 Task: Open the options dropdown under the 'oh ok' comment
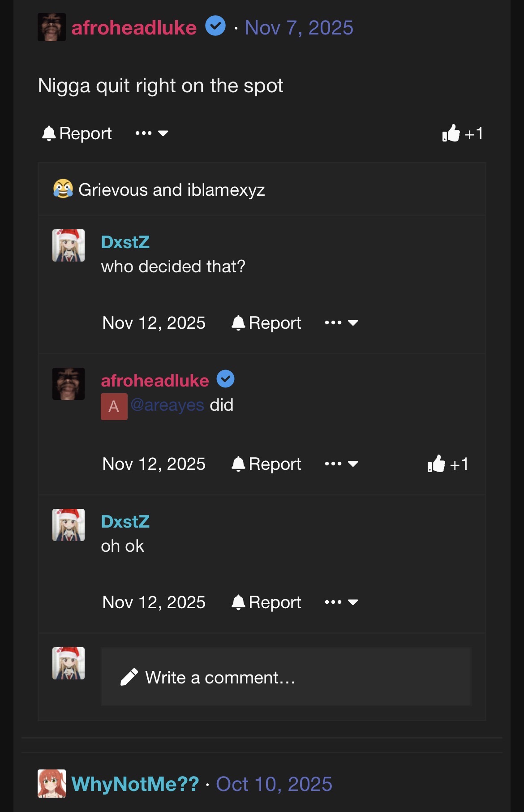click(x=341, y=602)
